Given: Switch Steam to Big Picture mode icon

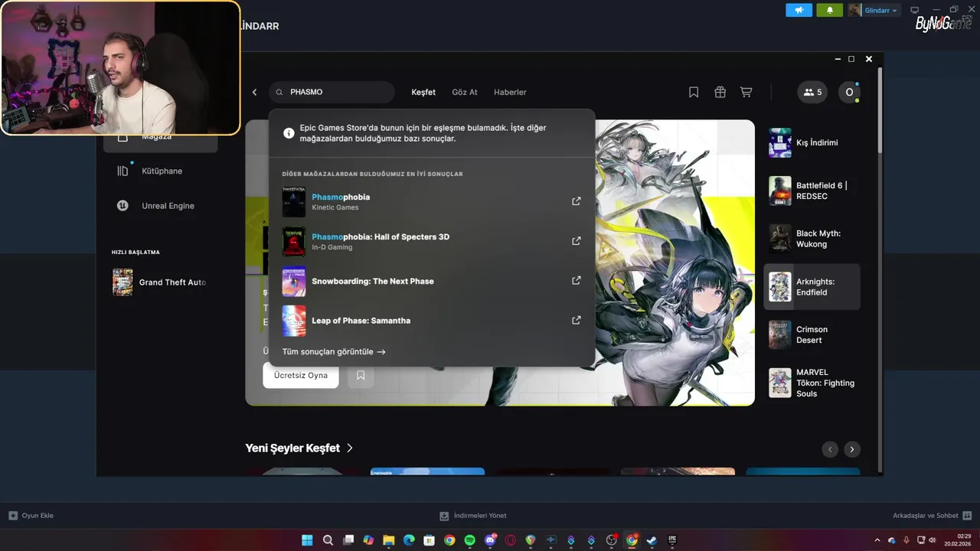Looking at the screenshot, I should (x=914, y=10).
